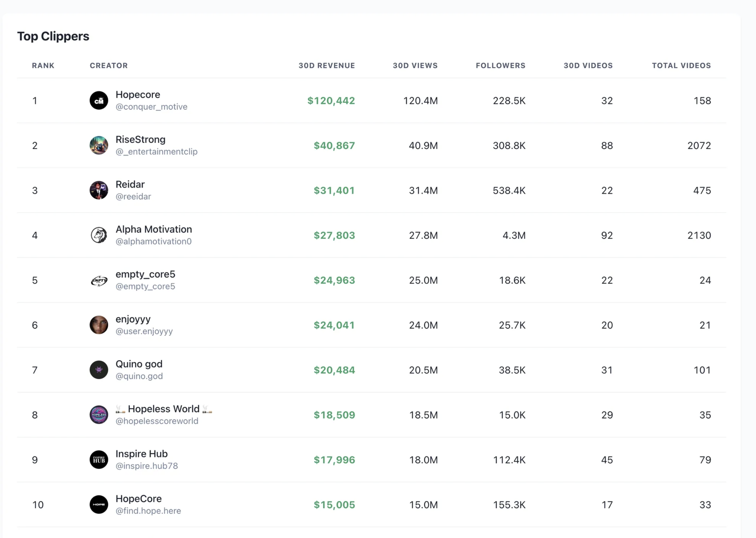Open RiseStrong's camera avatar thumbnail
756x538 pixels.
(99, 145)
